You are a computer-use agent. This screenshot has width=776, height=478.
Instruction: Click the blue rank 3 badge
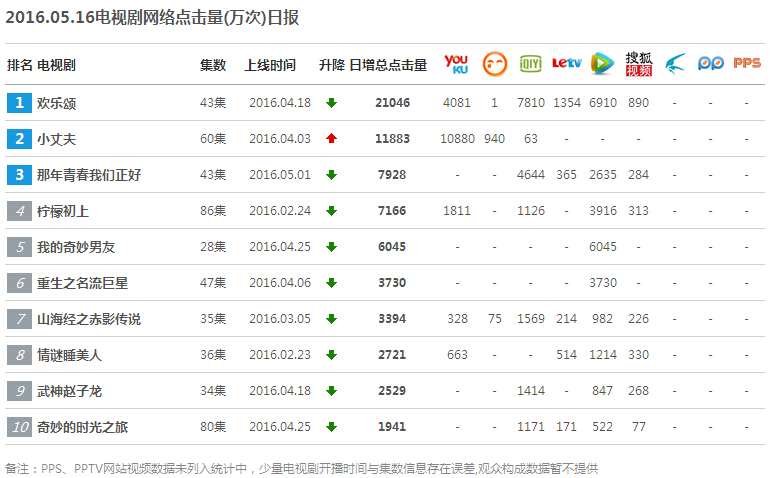pos(19,175)
